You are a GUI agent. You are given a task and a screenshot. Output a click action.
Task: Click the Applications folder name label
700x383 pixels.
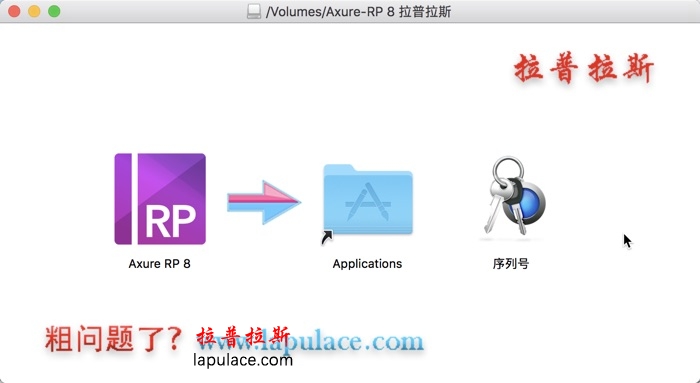point(367,264)
